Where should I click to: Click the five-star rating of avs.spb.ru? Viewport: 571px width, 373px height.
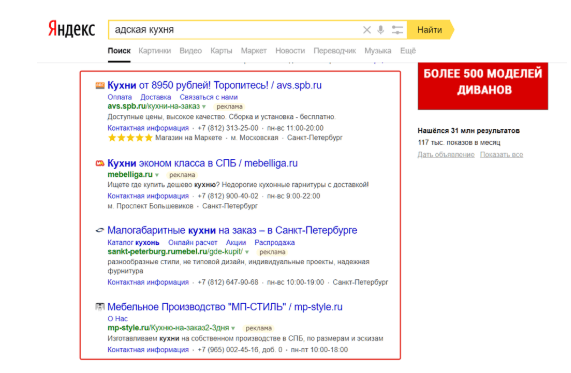pyautogui.click(x=130, y=138)
